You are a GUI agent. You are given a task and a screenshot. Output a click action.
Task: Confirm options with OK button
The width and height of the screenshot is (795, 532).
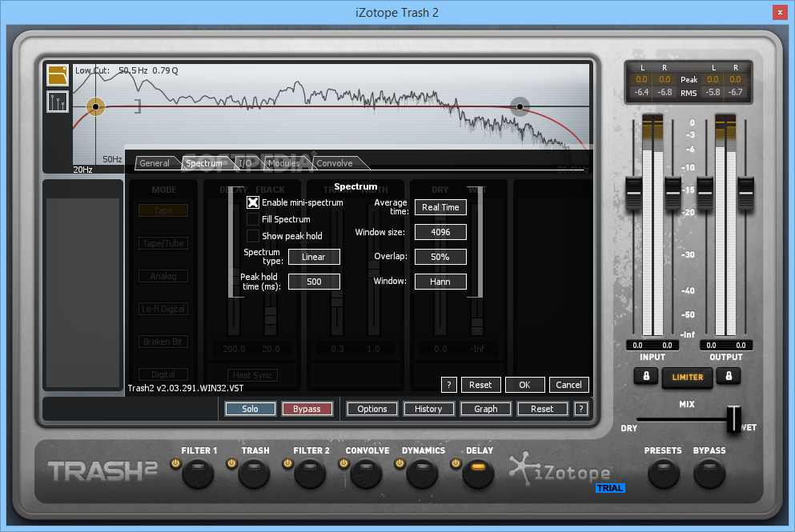coord(524,385)
